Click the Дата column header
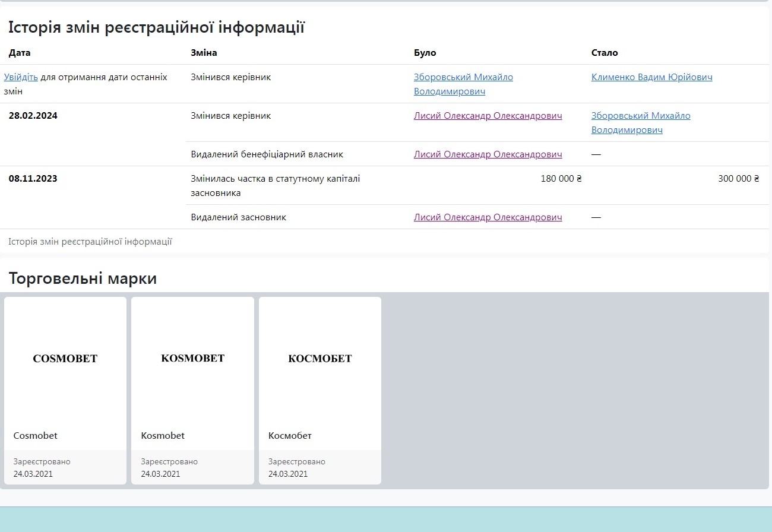Screen dimensions: 772x532 (x=20, y=53)
